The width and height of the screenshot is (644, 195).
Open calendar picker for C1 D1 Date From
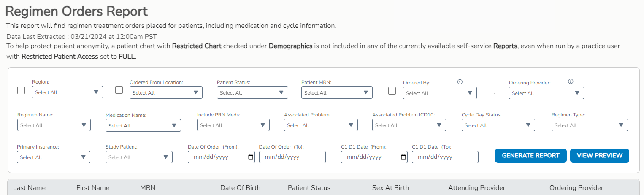[x=403, y=157]
